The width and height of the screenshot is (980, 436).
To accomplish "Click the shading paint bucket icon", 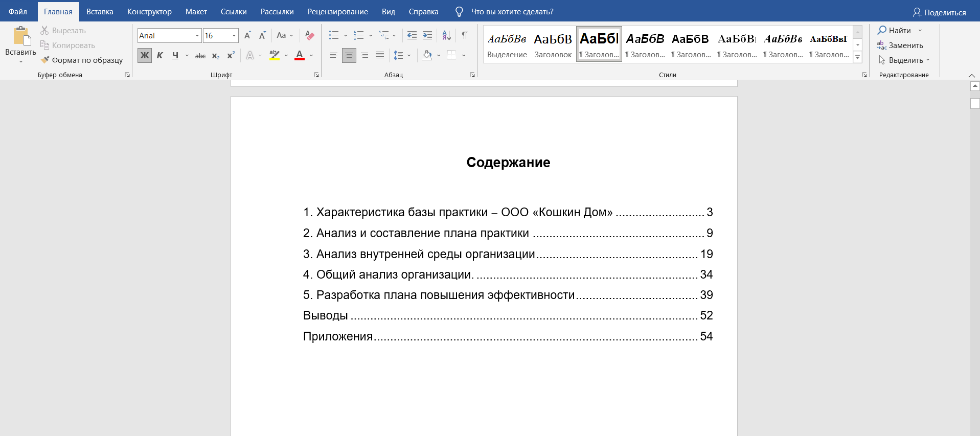I will [427, 55].
